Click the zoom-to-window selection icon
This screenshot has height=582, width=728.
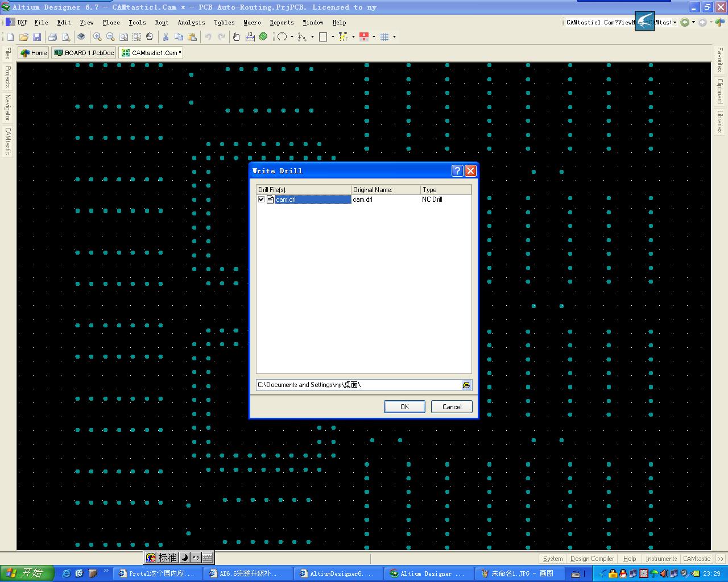pos(136,37)
